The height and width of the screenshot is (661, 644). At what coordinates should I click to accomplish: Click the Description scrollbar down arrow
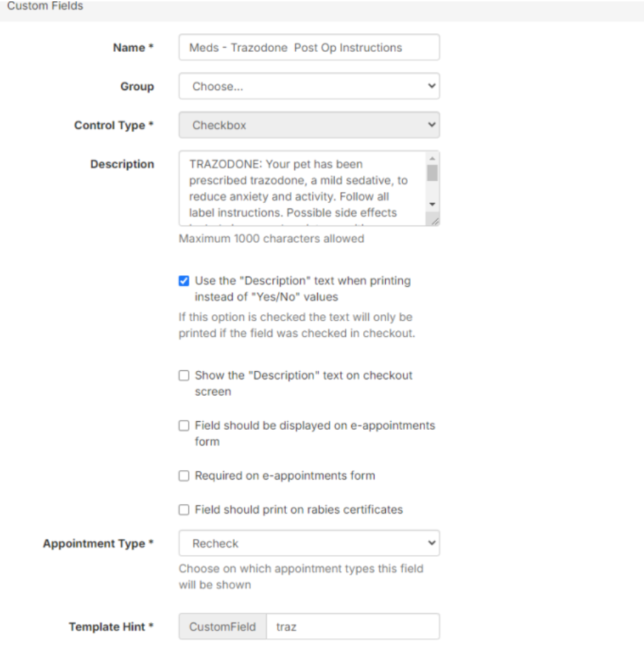[432, 204]
